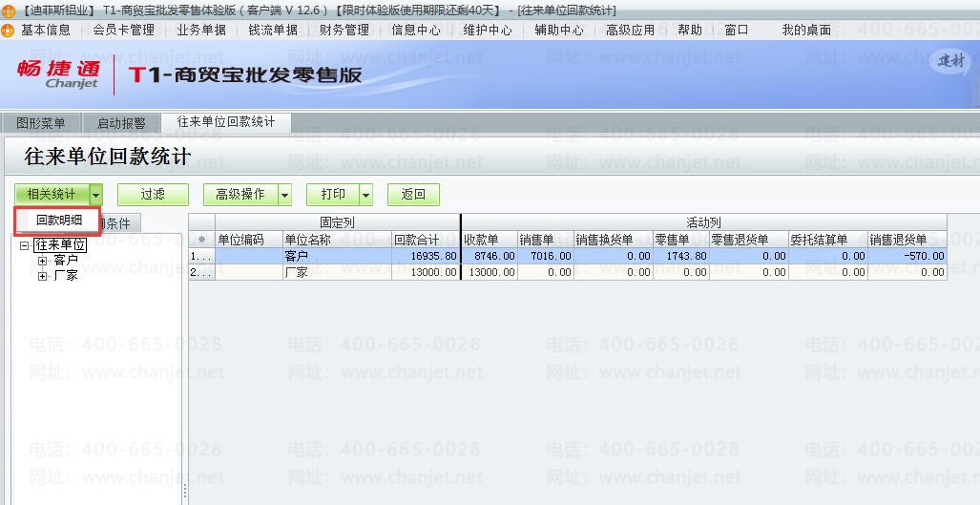The height and width of the screenshot is (505, 980).
Task: Switch to the 图形菜单 tab
Action: click(x=41, y=123)
